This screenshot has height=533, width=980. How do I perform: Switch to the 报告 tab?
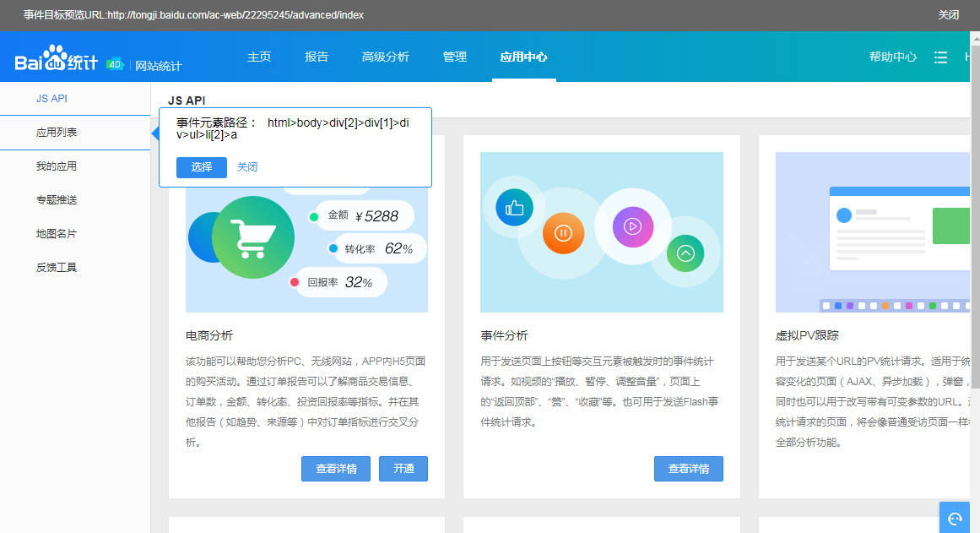(317, 57)
